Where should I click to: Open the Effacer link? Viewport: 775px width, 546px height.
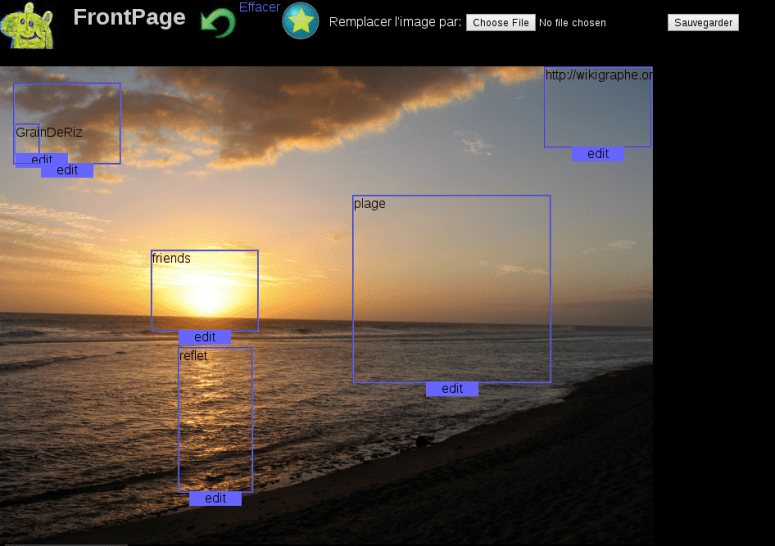(259, 7)
